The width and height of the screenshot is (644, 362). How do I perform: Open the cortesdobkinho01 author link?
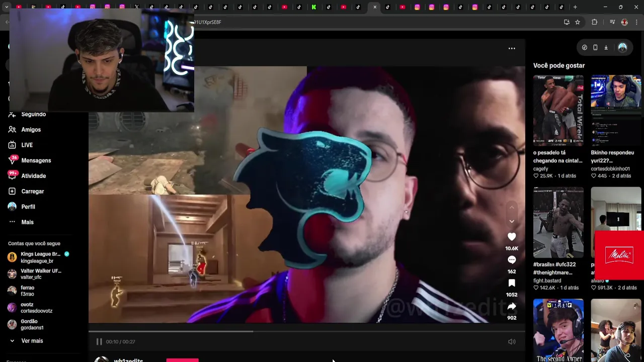click(x=610, y=169)
